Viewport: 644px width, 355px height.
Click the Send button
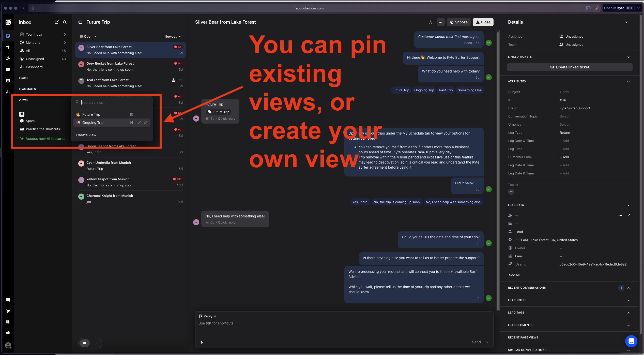pyautogui.click(x=476, y=342)
